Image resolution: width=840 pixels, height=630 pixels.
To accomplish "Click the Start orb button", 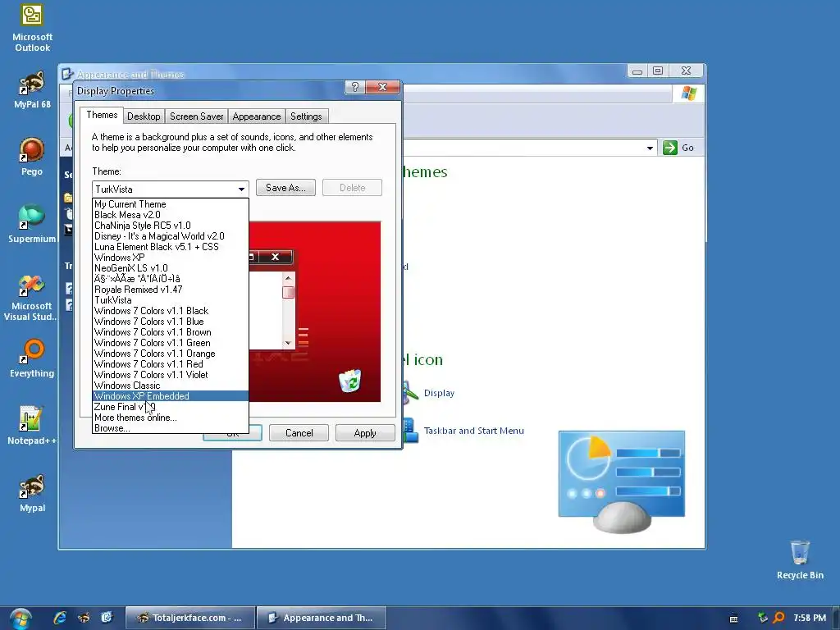I will pyautogui.click(x=21, y=619).
